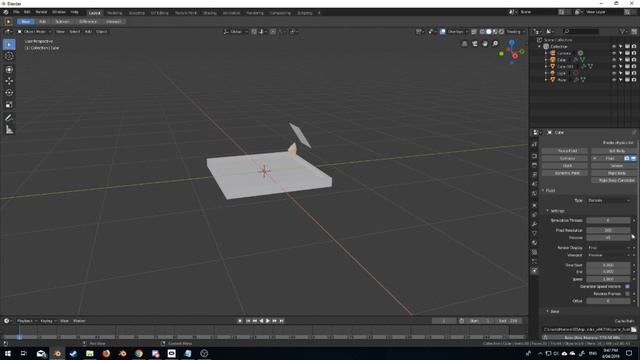This screenshot has height=360, width=640.
Task: Open the Texture properties tab icon
Action: coord(534,252)
